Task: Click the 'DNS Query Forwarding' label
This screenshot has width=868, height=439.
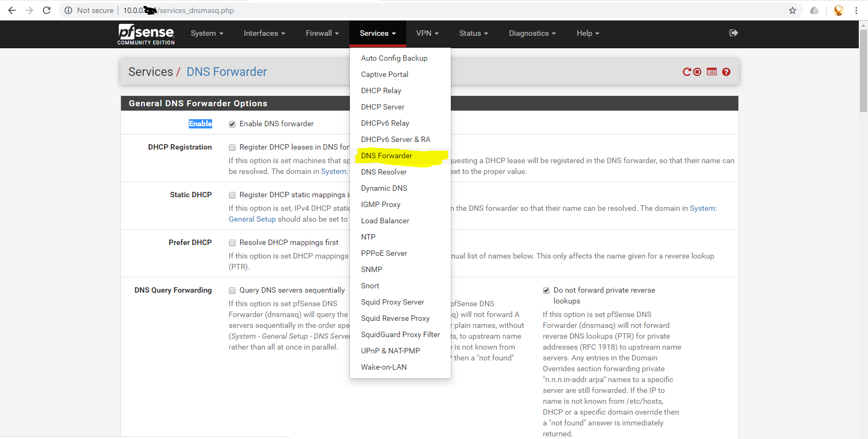Action: tap(173, 290)
